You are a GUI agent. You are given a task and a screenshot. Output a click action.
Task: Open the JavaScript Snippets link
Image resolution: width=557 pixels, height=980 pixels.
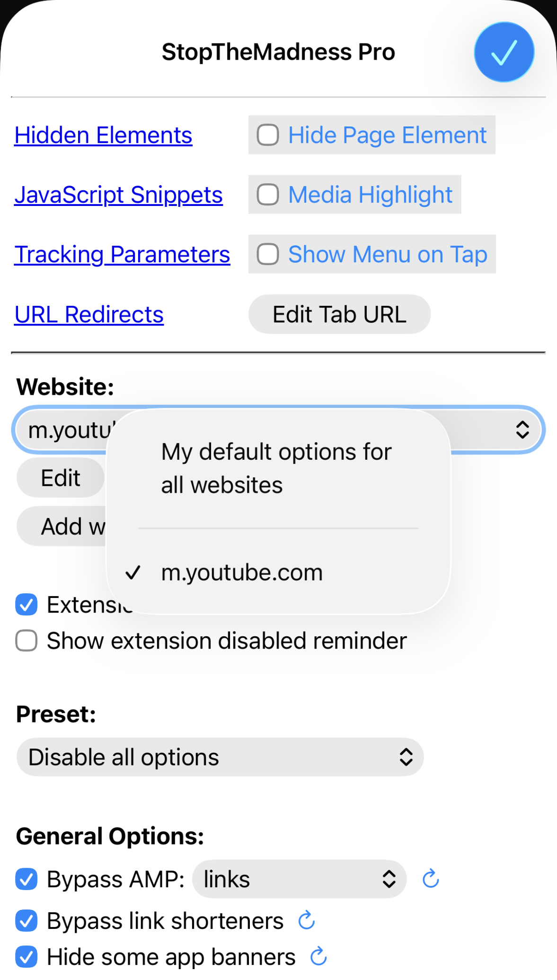118,195
